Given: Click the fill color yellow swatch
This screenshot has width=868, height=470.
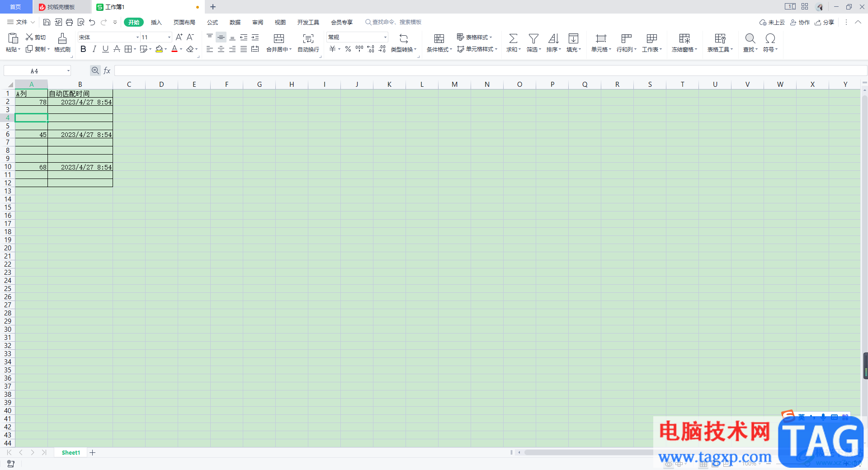Looking at the screenshot, I should [159, 49].
